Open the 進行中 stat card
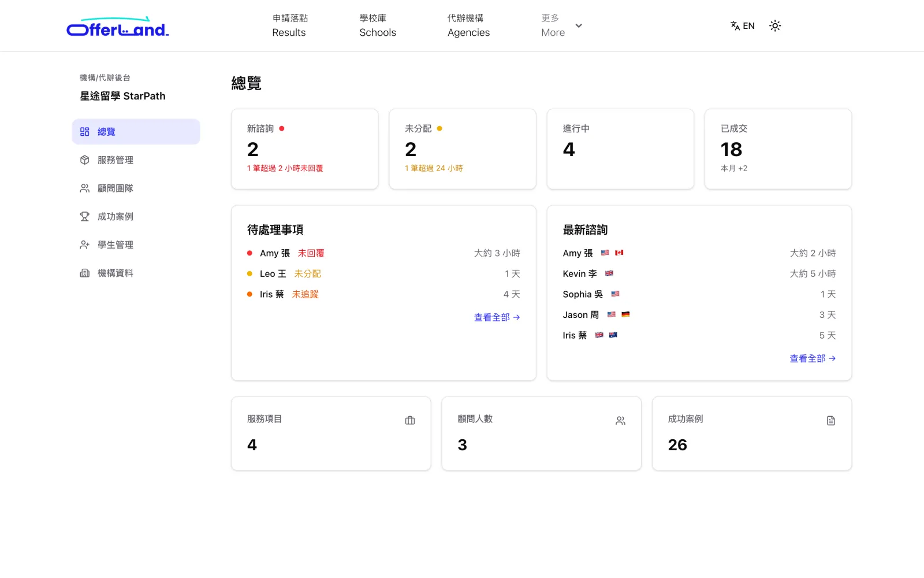The height and width of the screenshot is (578, 924). pyautogui.click(x=620, y=149)
